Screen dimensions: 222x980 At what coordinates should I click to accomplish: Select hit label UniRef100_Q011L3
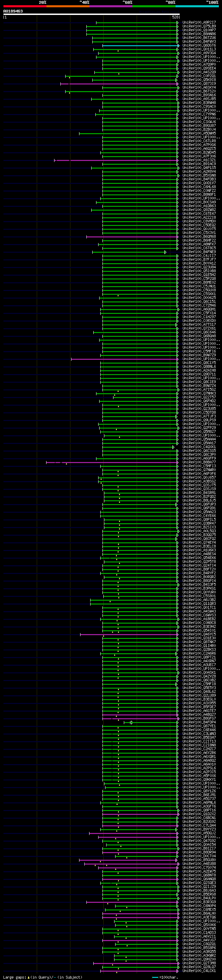(x=199, y=49)
